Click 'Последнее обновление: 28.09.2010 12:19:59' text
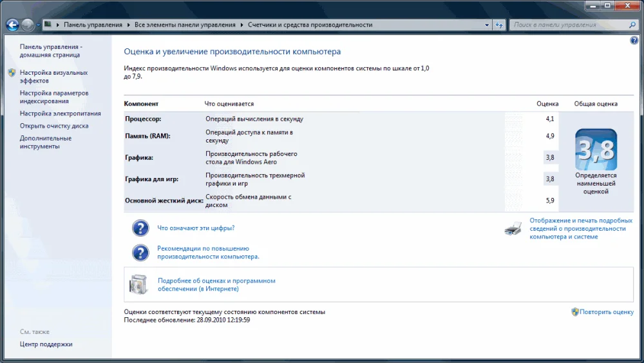 (187, 320)
